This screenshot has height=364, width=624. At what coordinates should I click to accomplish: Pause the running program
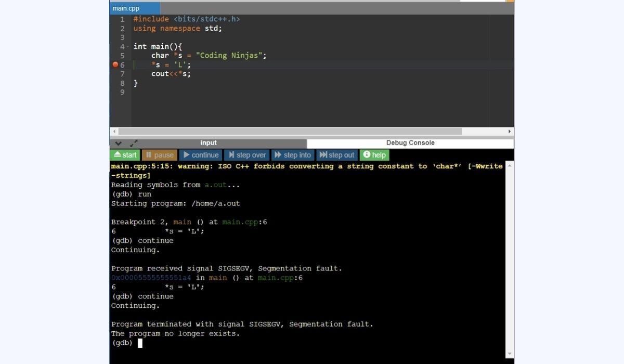coord(159,154)
